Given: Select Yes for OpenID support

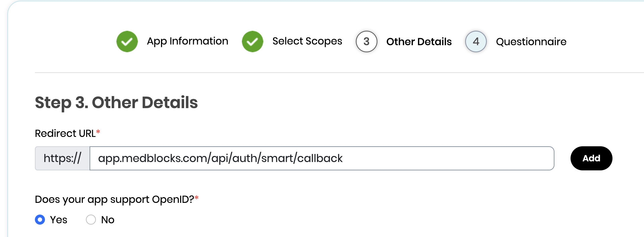Looking at the screenshot, I should click(x=40, y=220).
